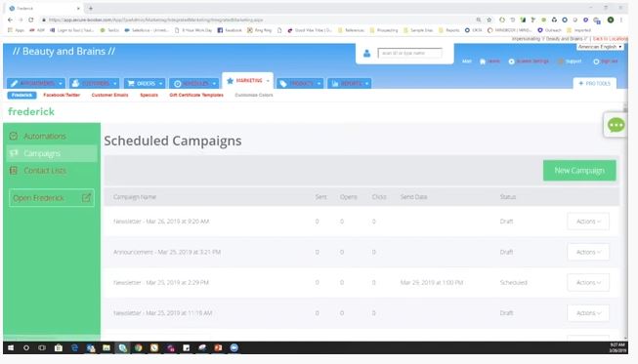Click the Campaigns megaphone icon in sidebar
This screenshot has width=638, height=364.
point(14,153)
